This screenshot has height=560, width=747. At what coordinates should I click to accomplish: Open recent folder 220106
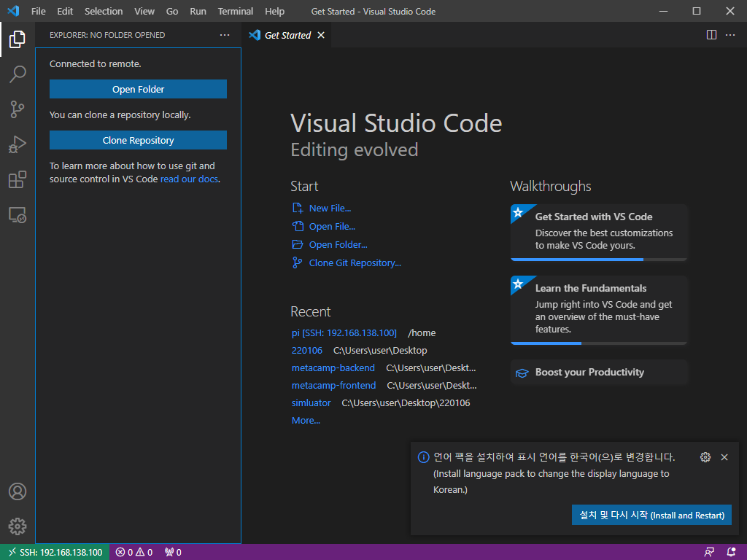307,351
